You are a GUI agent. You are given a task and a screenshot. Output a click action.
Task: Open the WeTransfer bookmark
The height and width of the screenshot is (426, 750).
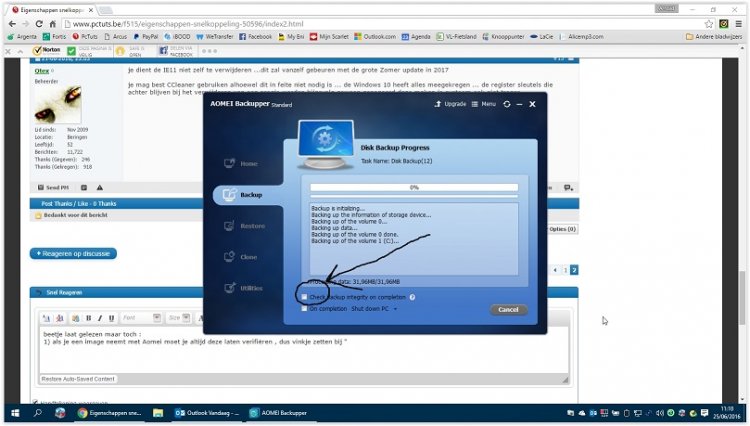(215, 36)
